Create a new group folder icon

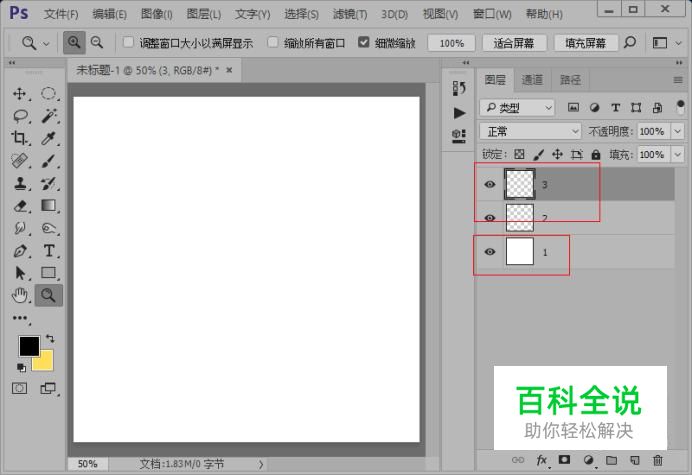611,460
